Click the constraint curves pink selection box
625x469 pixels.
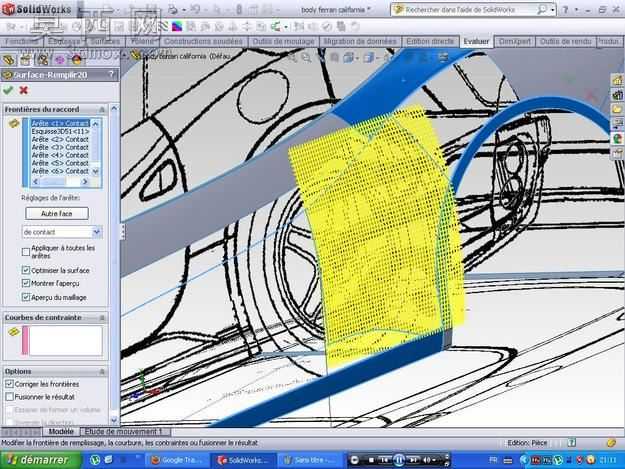[66, 340]
